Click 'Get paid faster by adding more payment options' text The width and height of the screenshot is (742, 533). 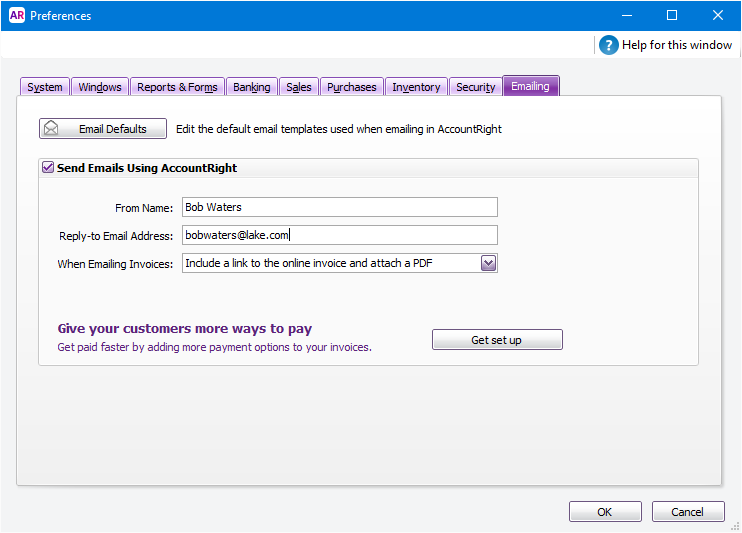214,347
